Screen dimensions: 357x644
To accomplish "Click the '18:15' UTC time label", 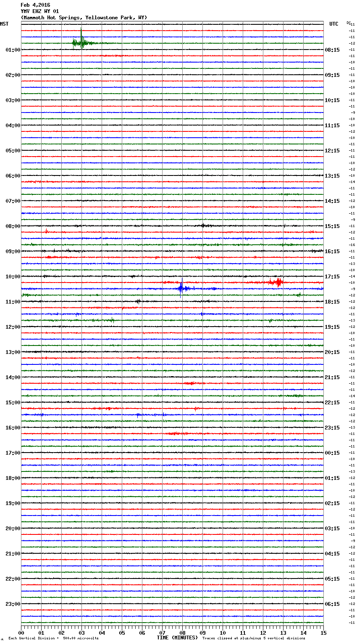I will (332, 302).
